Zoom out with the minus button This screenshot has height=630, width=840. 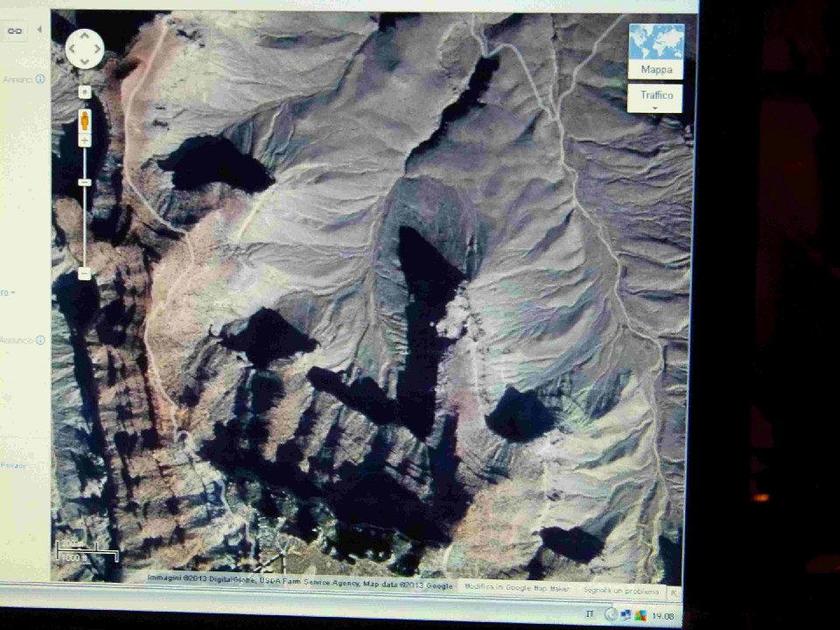[x=85, y=274]
